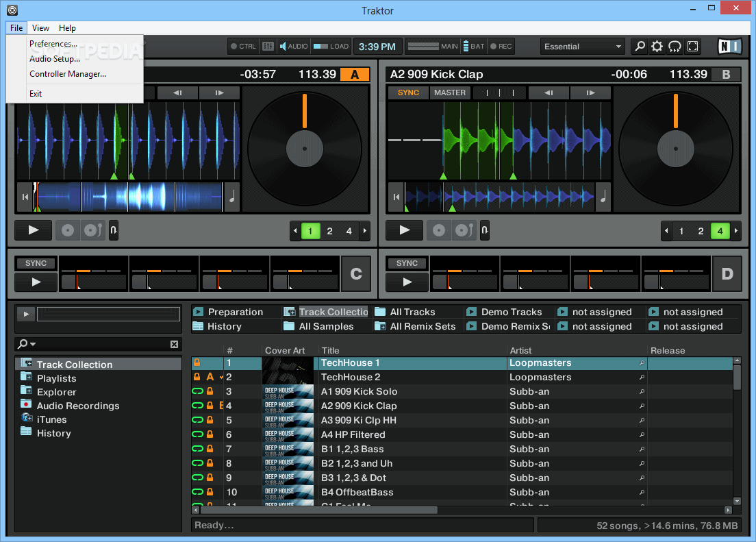Play Remix Deck D
This screenshot has width=756, height=542.
pyautogui.click(x=407, y=282)
